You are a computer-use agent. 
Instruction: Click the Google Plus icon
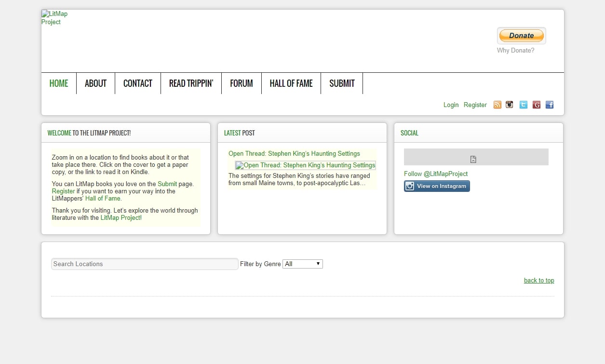(x=536, y=105)
